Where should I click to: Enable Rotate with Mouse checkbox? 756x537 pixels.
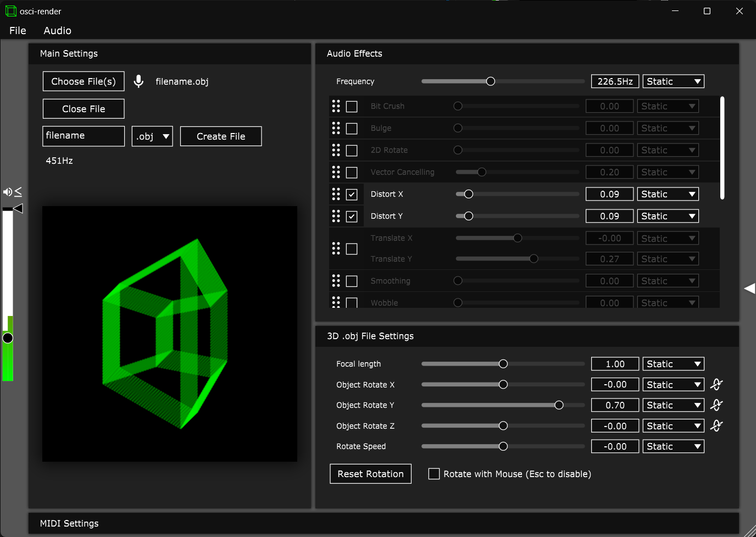point(434,474)
